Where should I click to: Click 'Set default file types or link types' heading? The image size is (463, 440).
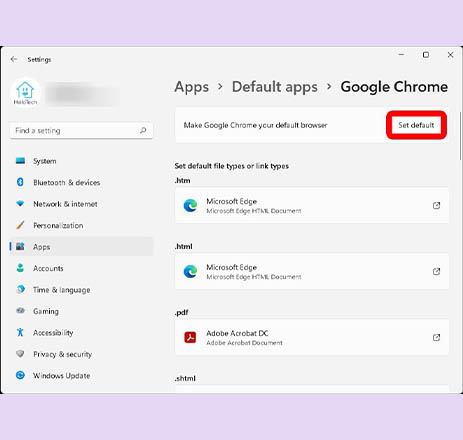pos(232,166)
